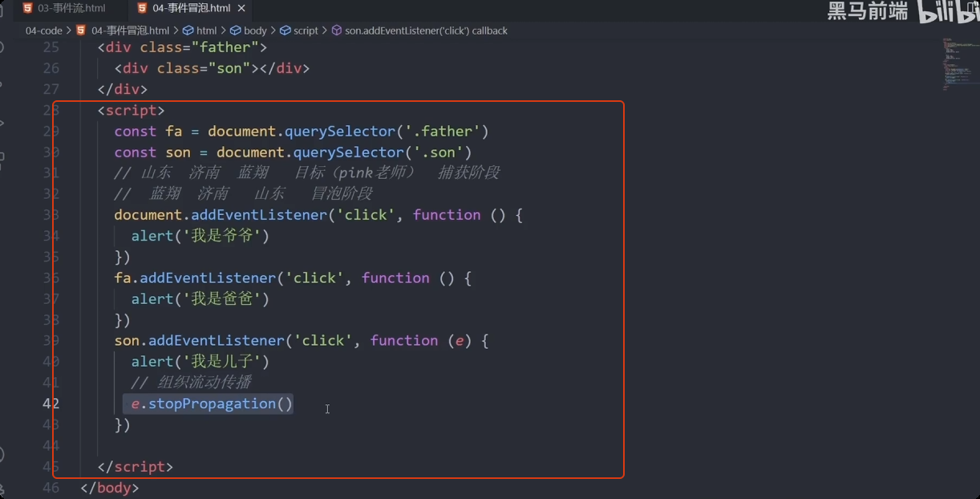Image resolution: width=980 pixels, height=499 pixels.
Task: Click the alert('我是爸爸') statement
Action: [200, 298]
